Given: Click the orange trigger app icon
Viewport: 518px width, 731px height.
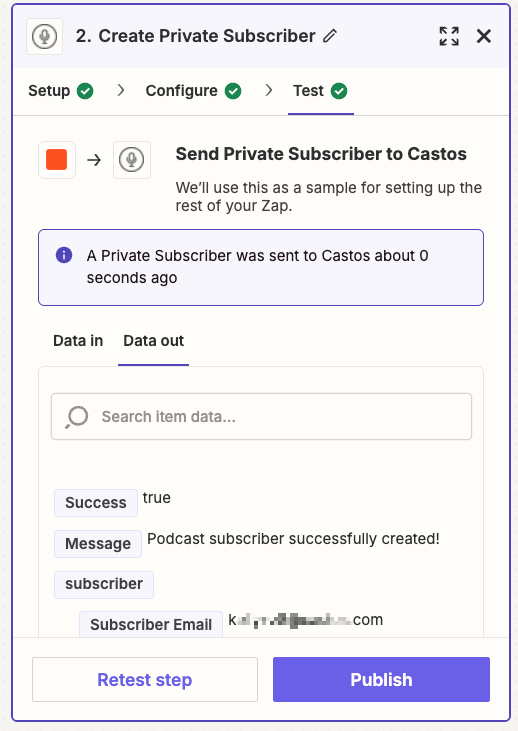Looking at the screenshot, I should point(57,160).
